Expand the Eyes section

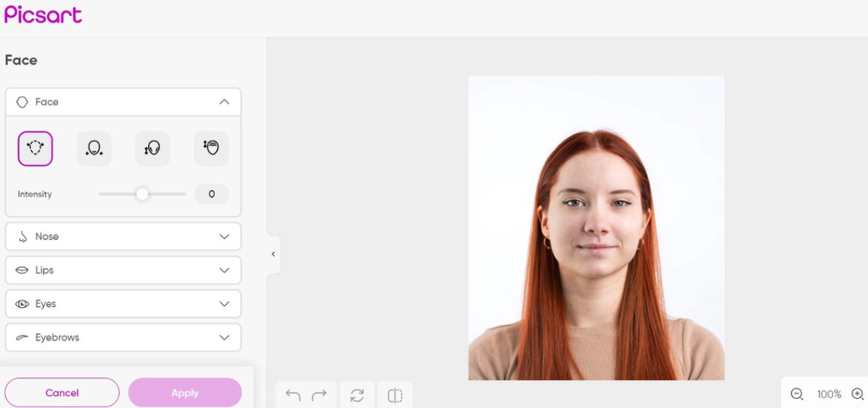pos(123,304)
